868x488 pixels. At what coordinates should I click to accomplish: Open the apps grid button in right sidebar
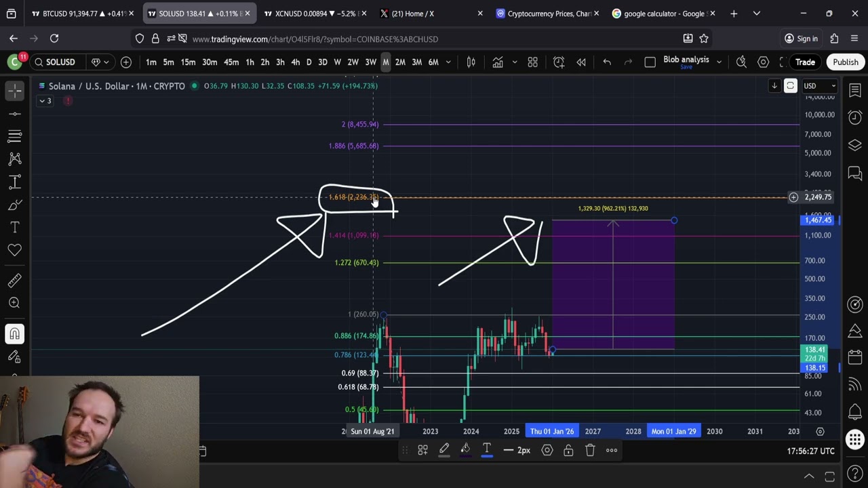coord(855,439)
